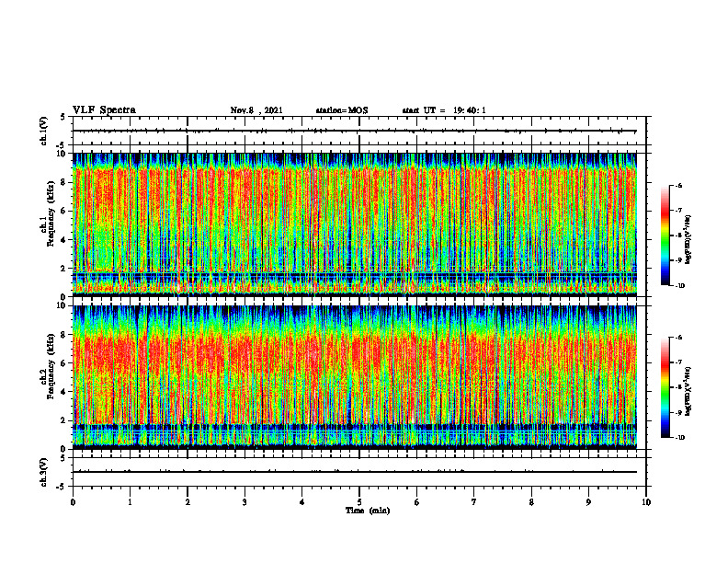The width and height of the screenshot is (728, 563).
Task: Click the 'station=MOS' label
Action: coord(342,110)
